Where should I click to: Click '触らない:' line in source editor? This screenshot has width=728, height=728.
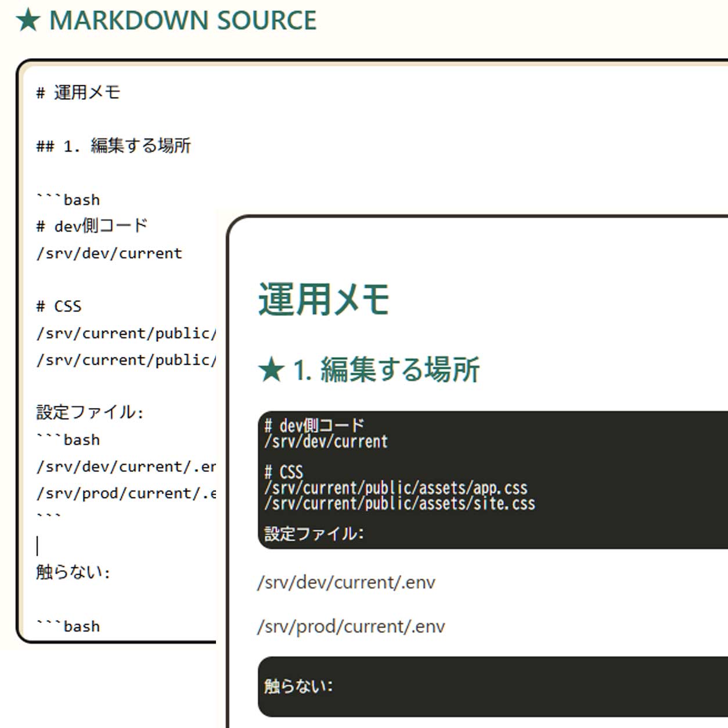click(x=73, y=572)
